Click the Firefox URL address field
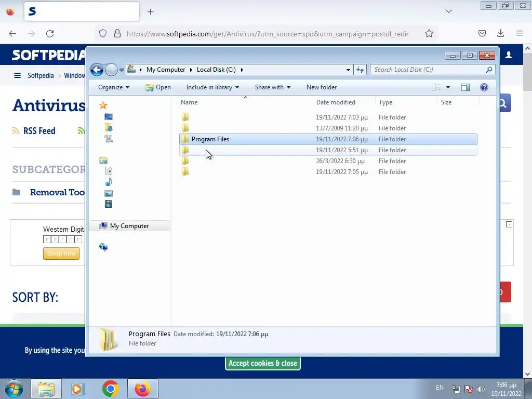 pos(268,34)
